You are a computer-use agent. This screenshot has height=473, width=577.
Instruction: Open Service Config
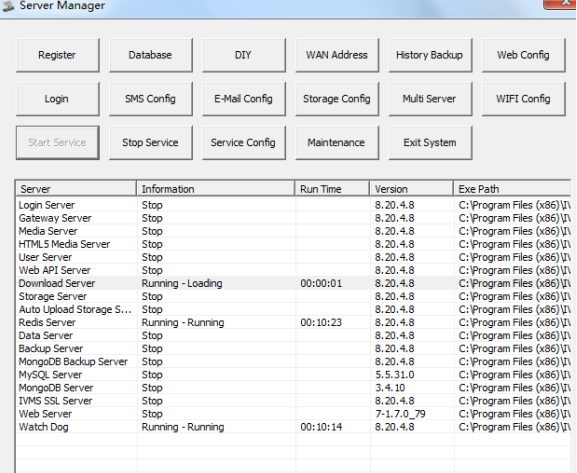click(x=244, y=143)
